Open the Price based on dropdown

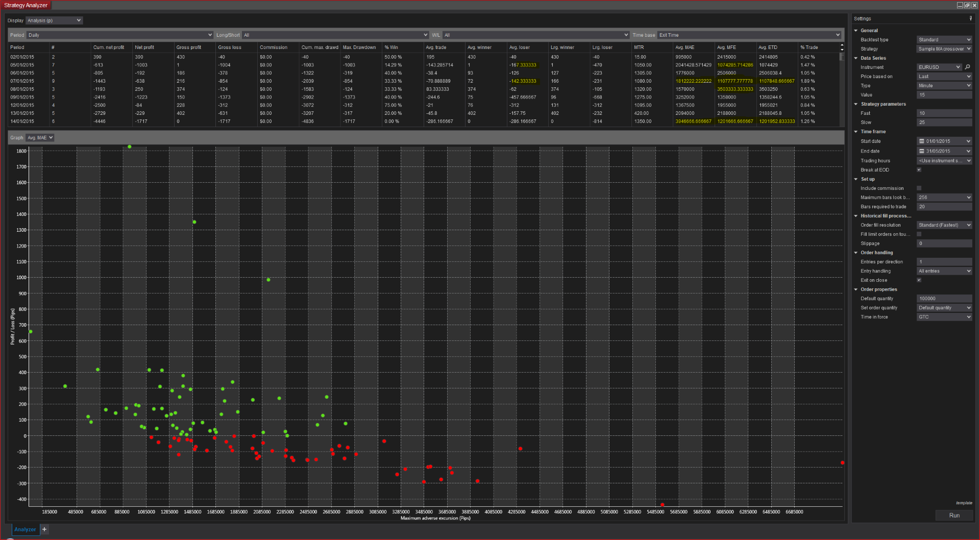[944, 77]
